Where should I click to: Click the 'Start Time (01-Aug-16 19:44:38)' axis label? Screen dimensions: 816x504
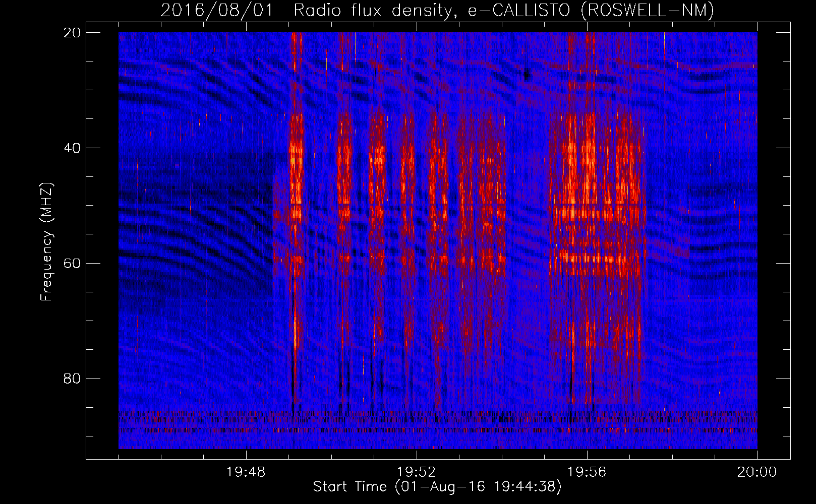(437, 487)
